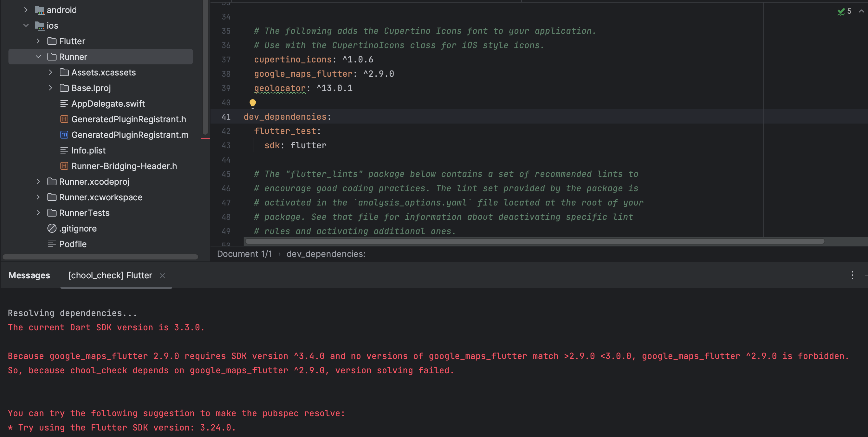Expand the Runner.xcworkspace chevron

click(38, 197)
